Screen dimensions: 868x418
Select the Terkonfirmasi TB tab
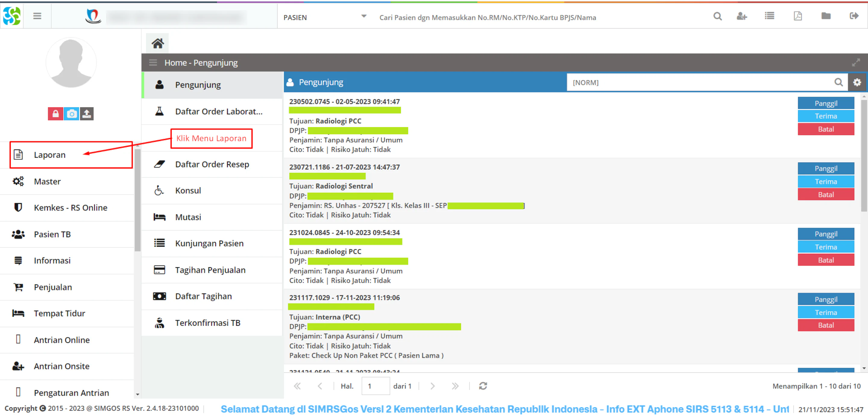[x=212, y=323]
